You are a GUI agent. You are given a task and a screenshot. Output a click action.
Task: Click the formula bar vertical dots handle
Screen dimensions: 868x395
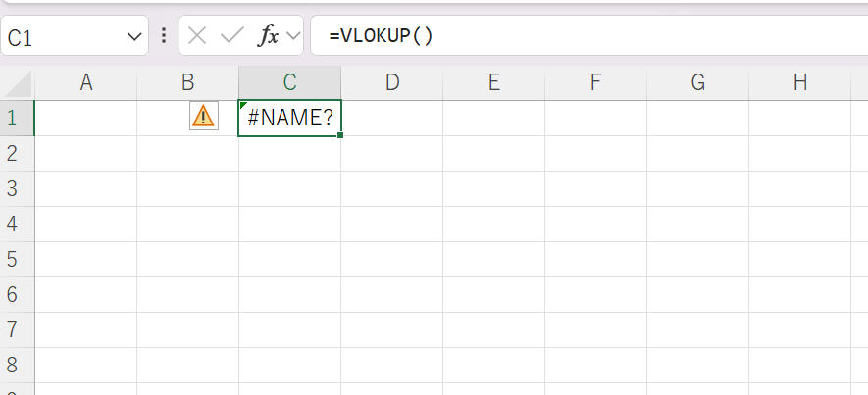[164, 36]
